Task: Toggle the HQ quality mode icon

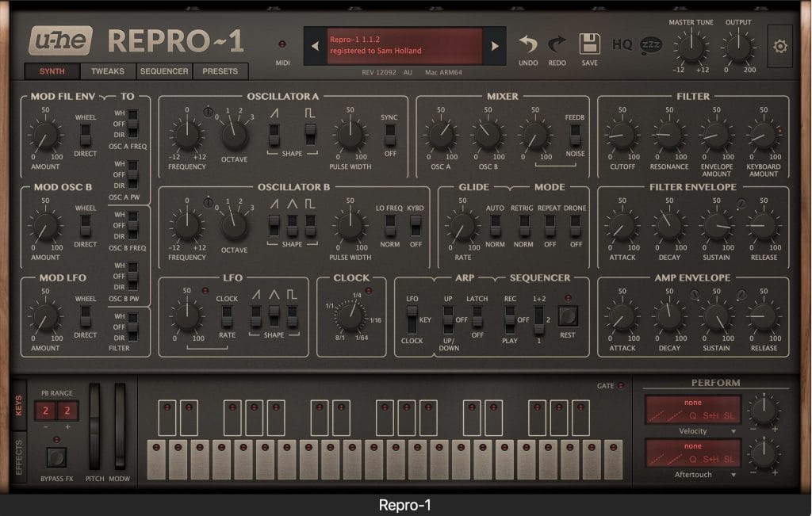Action: (x=622, y=45)
